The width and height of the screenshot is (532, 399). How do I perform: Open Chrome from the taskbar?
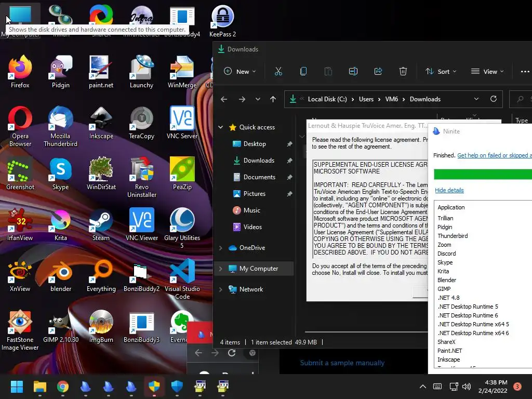tap(62, 387)
